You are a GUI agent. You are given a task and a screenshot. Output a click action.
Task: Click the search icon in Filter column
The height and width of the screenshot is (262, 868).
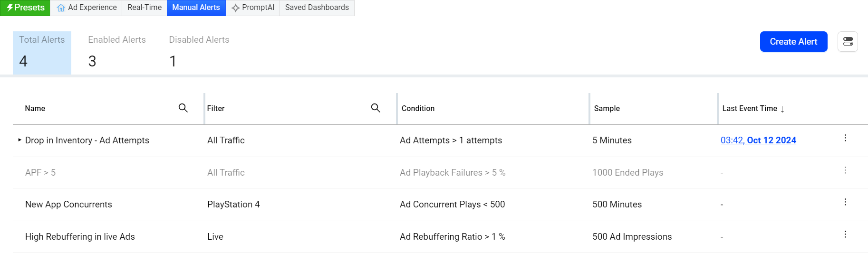(x=376, y=108)
